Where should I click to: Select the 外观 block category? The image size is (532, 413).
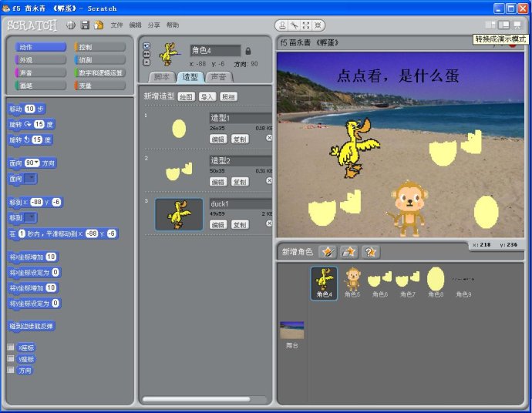point(40,59)
